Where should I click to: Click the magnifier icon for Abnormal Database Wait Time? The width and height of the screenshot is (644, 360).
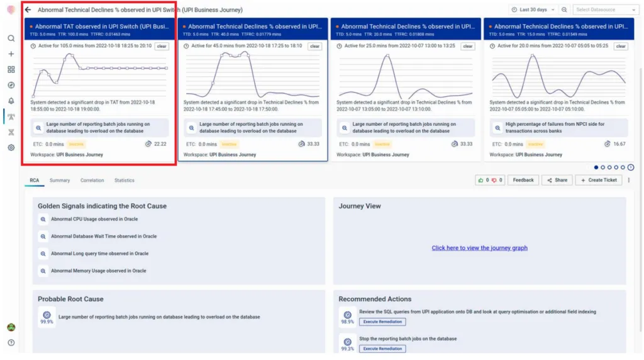point(43,236)
